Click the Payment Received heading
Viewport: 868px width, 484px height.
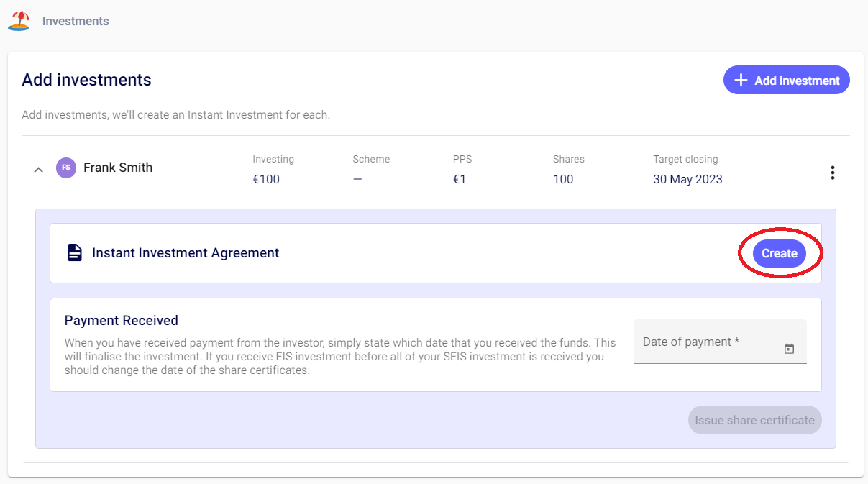pyautogui.click(x=122, y=321)
